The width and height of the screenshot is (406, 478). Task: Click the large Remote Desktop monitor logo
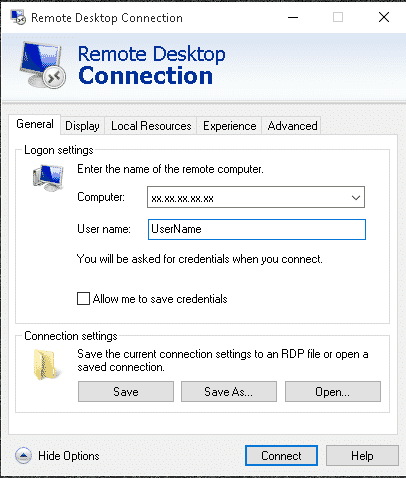43,65
